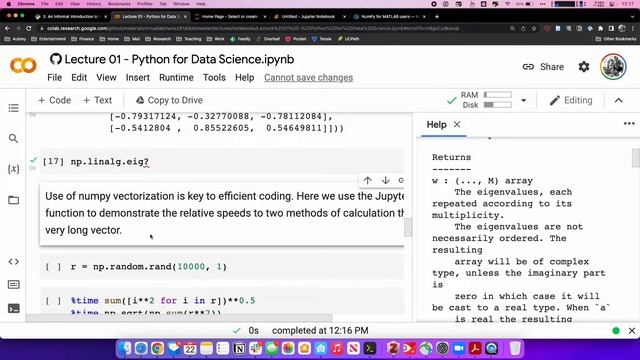This screenshot has width=640, height=360.
Task: Click the Colab logo
Action: click(x=23, y=65)
